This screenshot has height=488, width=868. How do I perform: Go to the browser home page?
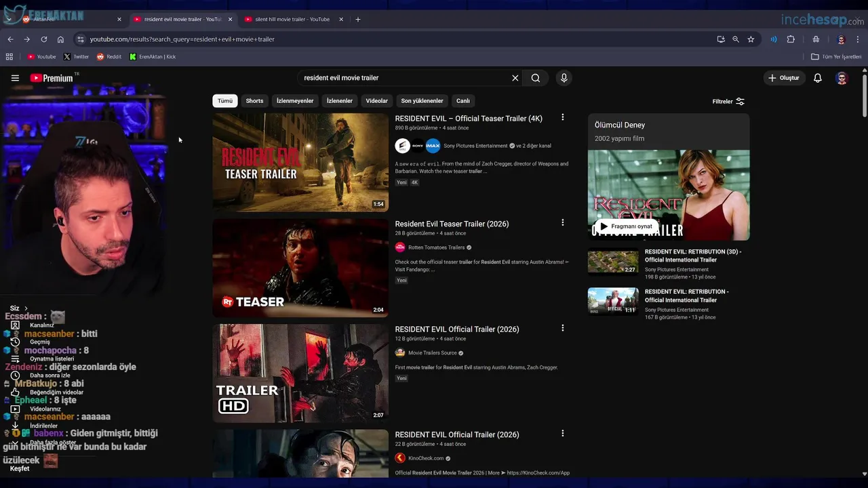[x=60, y=39]
